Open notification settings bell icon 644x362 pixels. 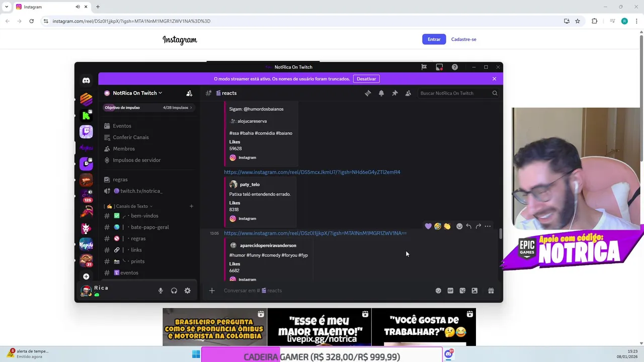point(381,93)
